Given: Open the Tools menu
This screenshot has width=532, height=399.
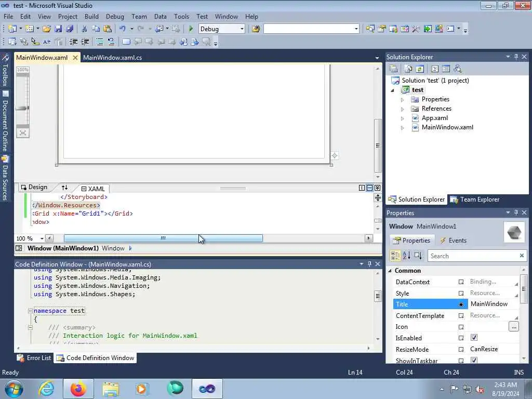Looking at the screenshot, I should click(x=181, y=16).
